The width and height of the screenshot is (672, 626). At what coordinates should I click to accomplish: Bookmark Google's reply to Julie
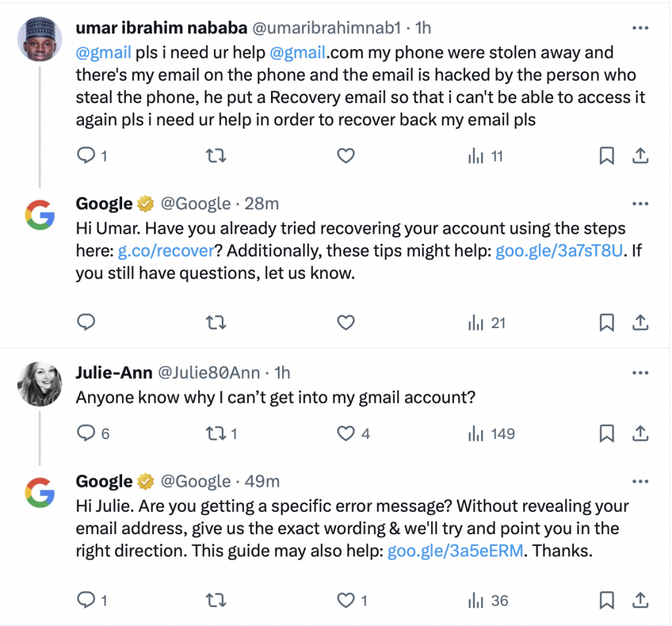point(606,600)
